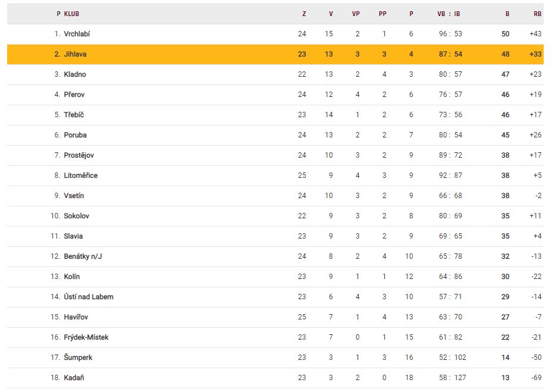
Task: Select the Prostějov club entry
Action: pyautogui.click(x=79, y=155)
